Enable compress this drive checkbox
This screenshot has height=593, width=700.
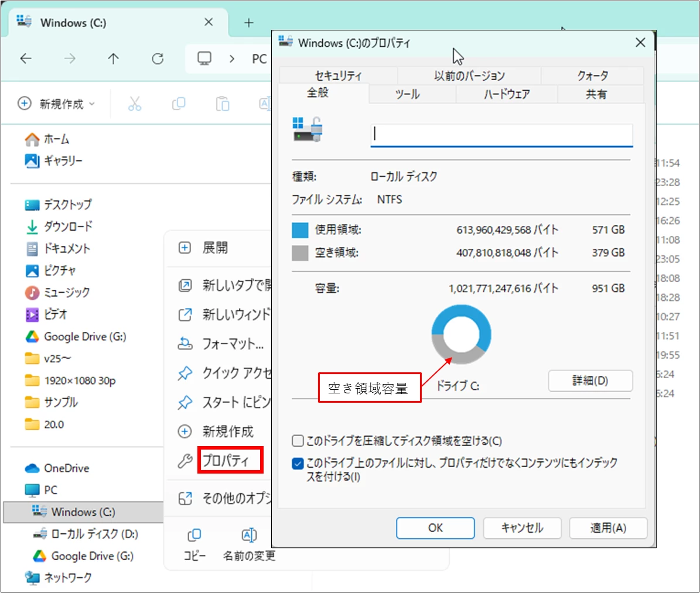[x=298, y=441]
